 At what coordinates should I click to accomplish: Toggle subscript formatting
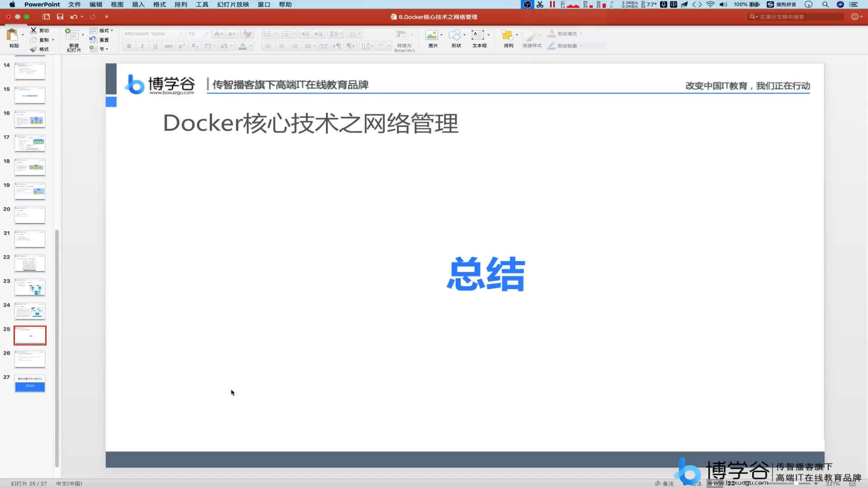195,46
